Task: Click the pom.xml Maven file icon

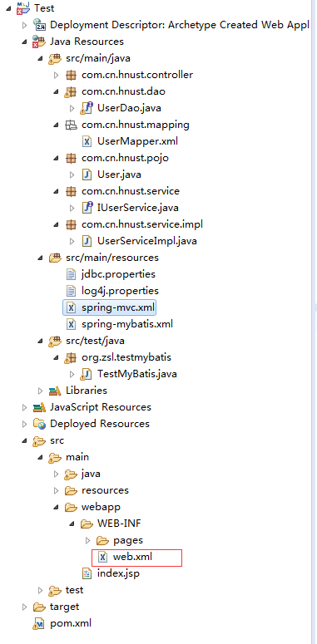Action: tap(39, 623)
